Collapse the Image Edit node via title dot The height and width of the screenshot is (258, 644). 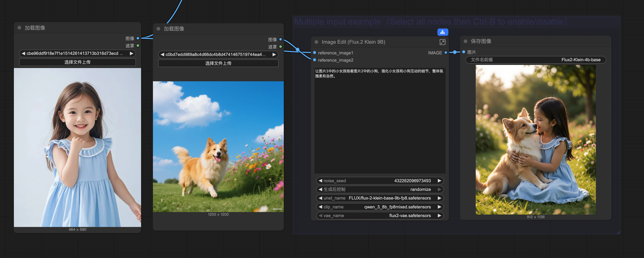316,42
